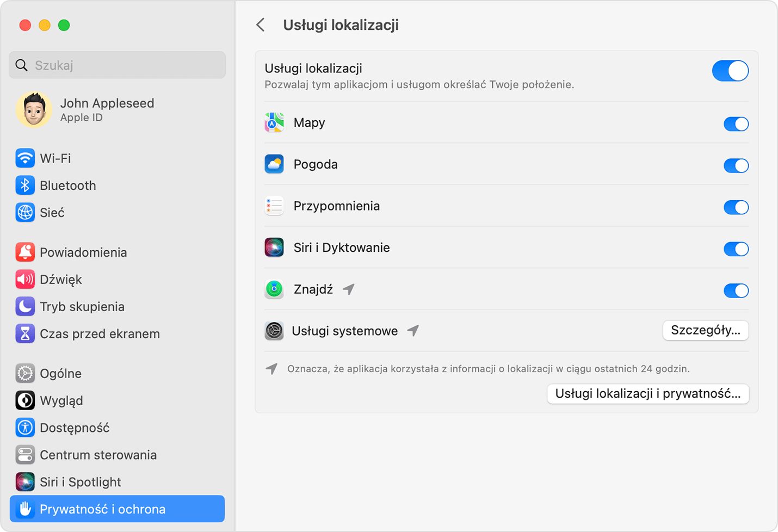778x532 pixels.
Task: Select Dostępność in the sidebar
Action: pyautogui.click(x=117, y=428)
